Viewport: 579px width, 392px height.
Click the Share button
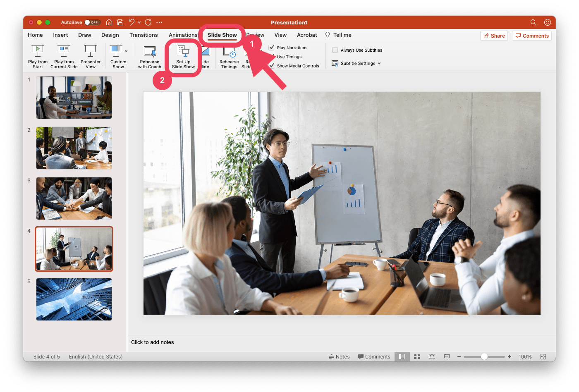point(494,36)
